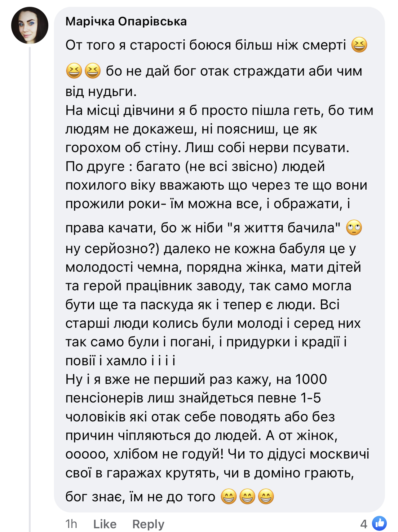Click the line starting "Ну і я вже"
Viewport: 398px width, 532px height.
point(196,379)
